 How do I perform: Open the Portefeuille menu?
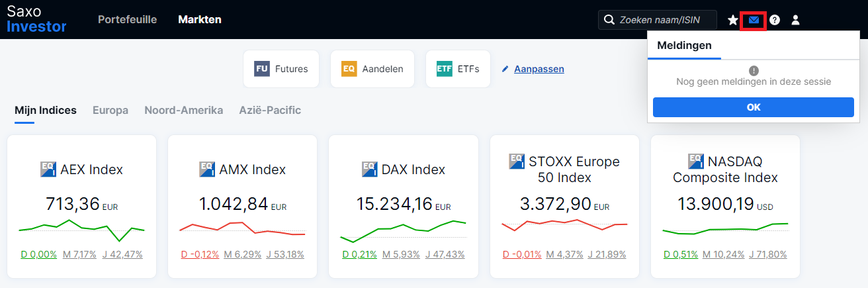[127, 19]
